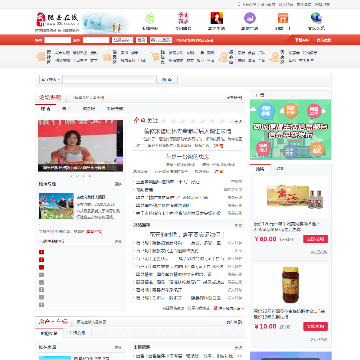Click the search button next to the search box
The image size is (360, 360).
tap(167, 79)
